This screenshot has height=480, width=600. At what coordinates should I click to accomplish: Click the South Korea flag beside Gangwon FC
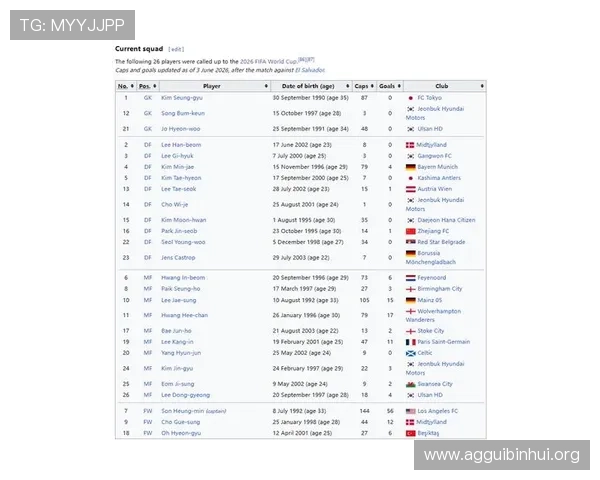click(411, 156)
